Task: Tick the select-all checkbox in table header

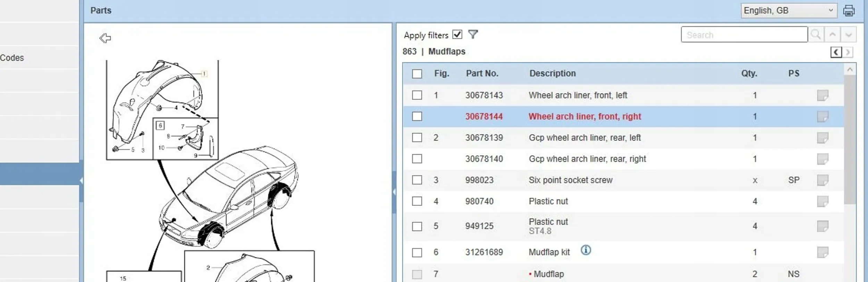Action: point(417,74)
